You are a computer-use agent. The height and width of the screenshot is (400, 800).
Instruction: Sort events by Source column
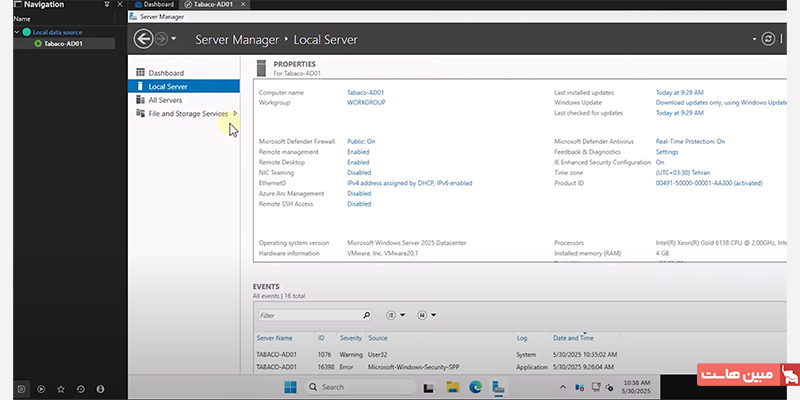coord(378,338)
